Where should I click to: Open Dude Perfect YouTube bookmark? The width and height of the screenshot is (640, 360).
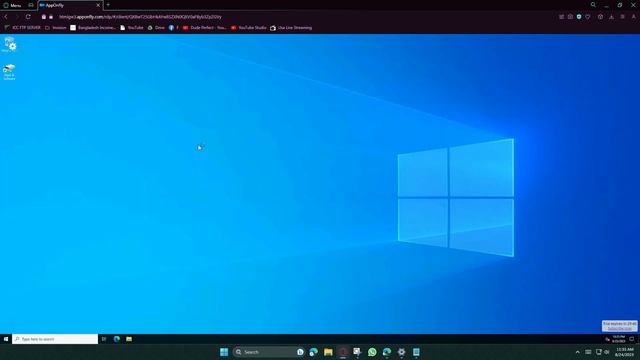(204, 28)
